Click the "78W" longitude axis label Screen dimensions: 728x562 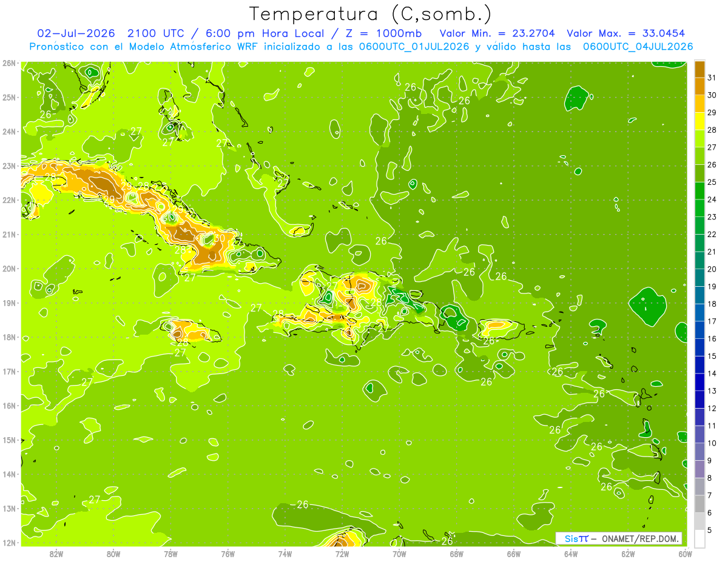[x=170, y=554]
